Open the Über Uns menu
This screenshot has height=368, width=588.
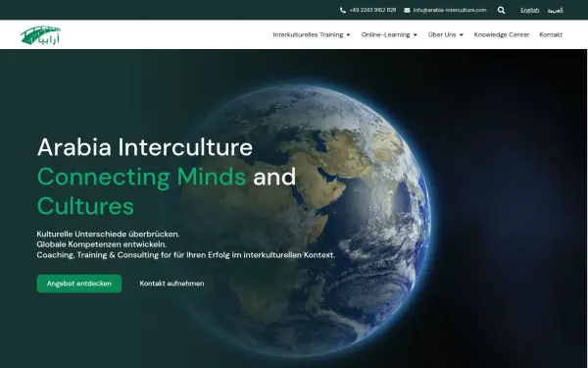(x=442, y=34)
